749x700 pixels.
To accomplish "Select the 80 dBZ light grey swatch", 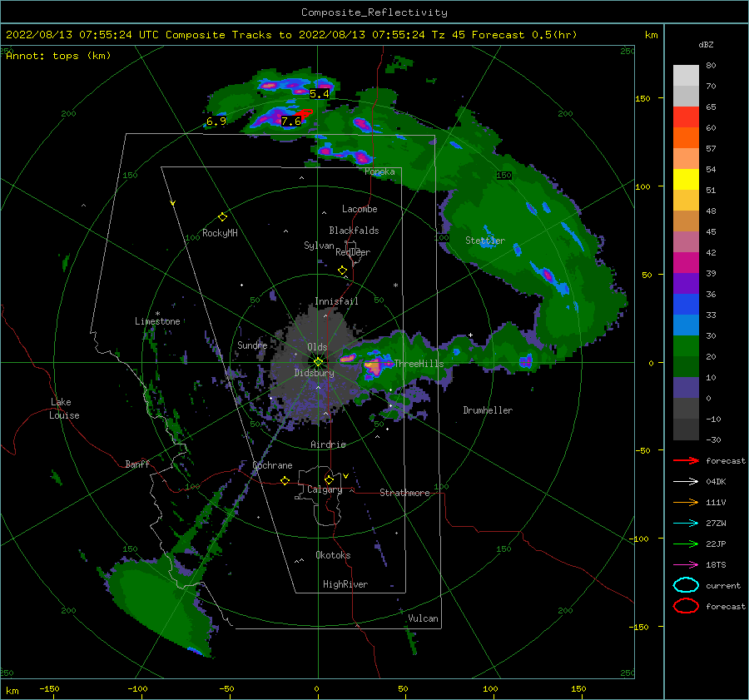I will click(686, 75).
